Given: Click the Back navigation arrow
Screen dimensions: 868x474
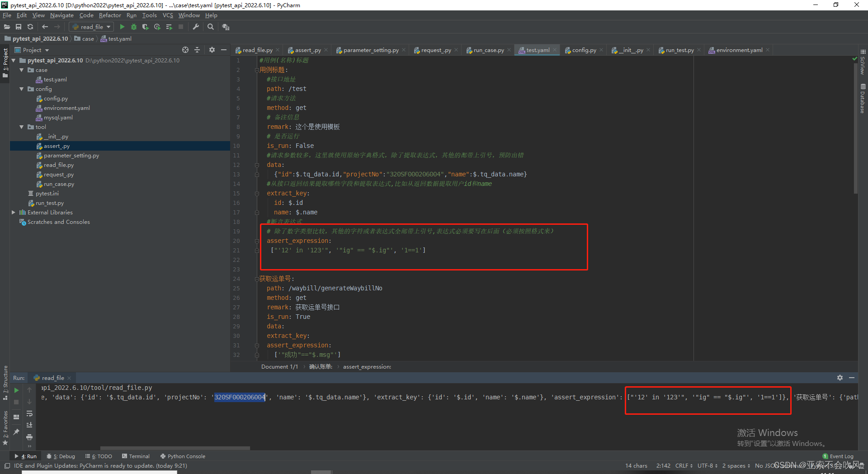Looking at the screenshot, I should point(45,27).
